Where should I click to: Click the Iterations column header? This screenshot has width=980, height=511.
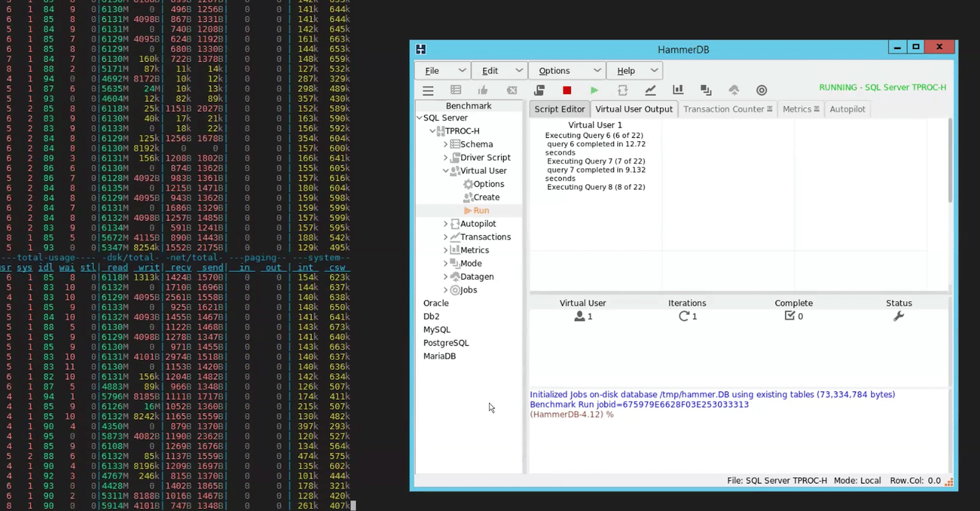[687, 303]
